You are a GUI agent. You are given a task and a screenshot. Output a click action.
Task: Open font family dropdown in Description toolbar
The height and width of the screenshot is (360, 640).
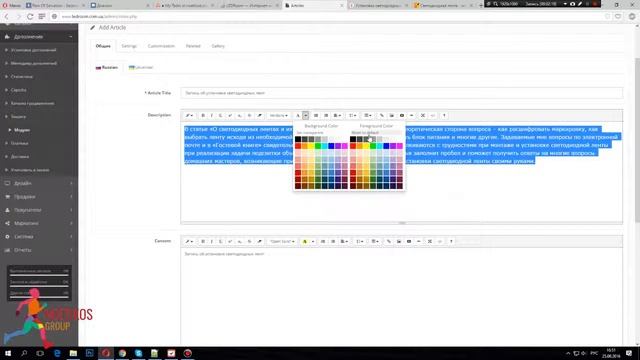coord(279,116)
